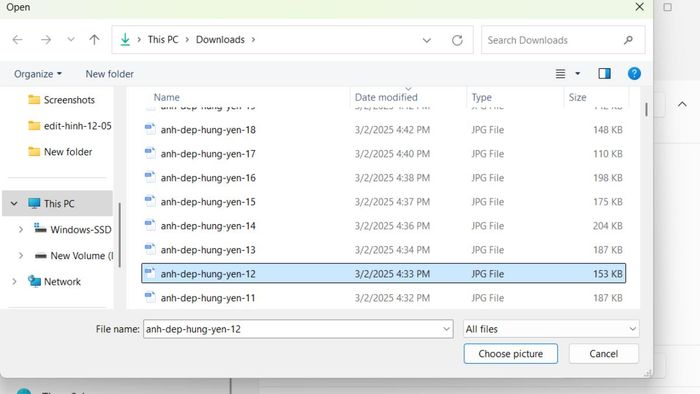
Task: Click JPG icon of anh-dep-hung-yen-13
Action: click(150, 249)
